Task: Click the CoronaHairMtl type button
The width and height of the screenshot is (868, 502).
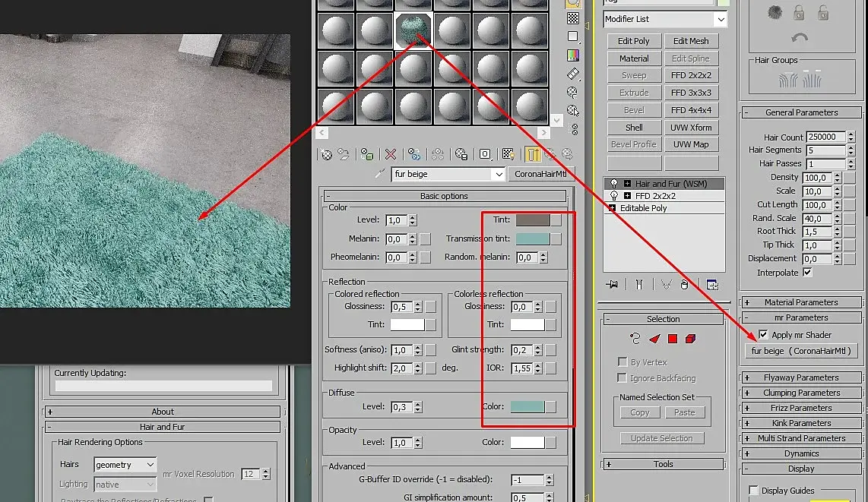Action: (x=541, y=174)
